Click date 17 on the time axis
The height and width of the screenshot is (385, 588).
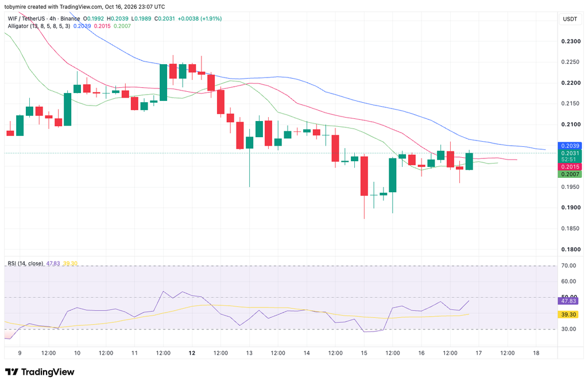(479, 353)
